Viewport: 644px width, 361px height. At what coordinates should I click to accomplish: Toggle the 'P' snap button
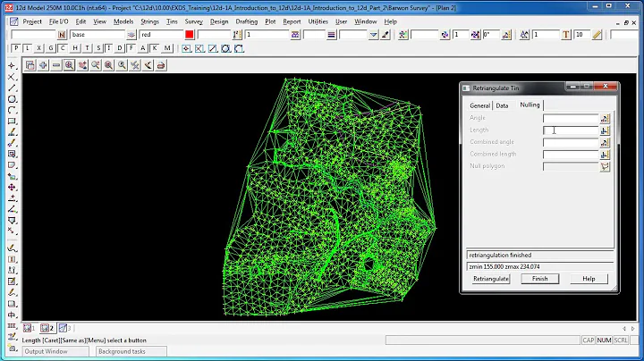pyautogui.click(x=15, y=48)
